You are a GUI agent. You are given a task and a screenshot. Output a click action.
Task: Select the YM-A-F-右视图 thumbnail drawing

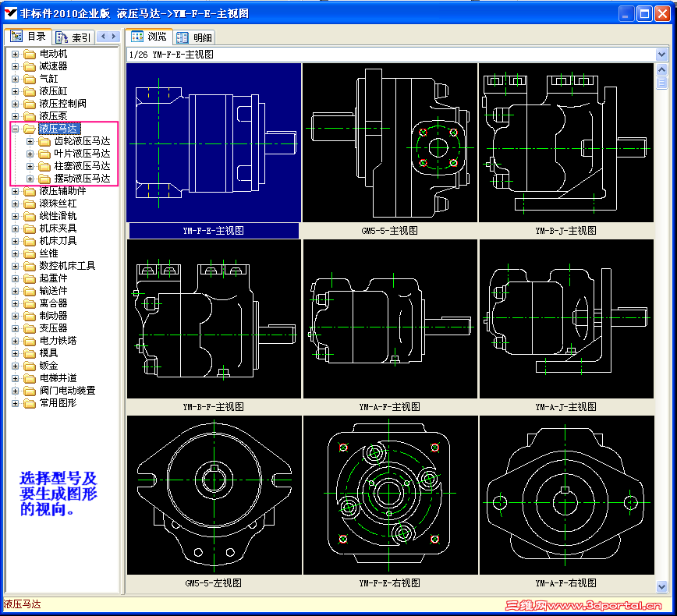point(566,495)
